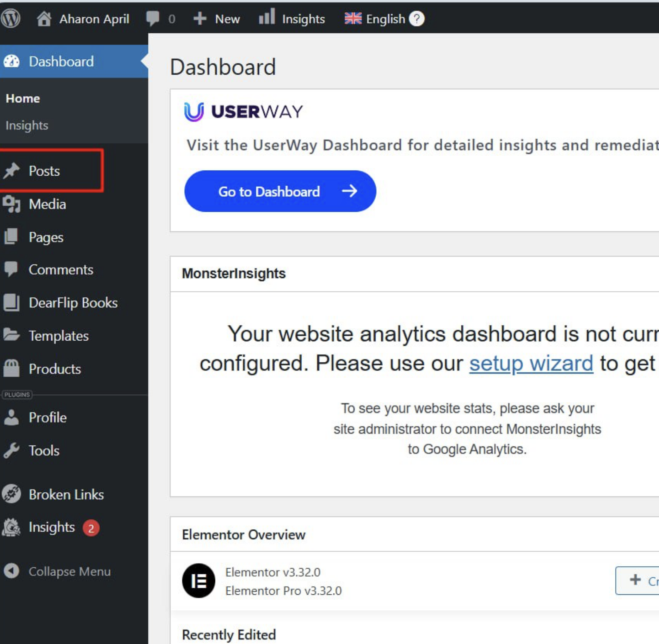Open Insights in the top admin bar
659x644 pixels.
click(x=303, y=19)
